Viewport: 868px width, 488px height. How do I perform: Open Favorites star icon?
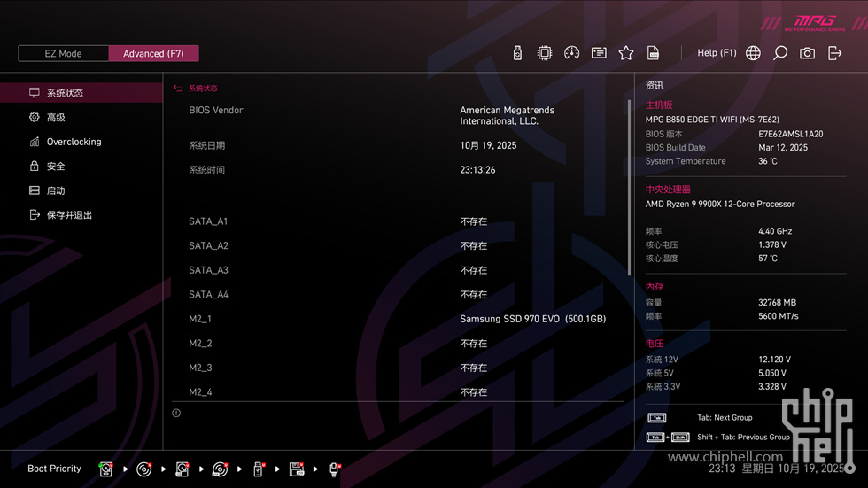pyautogui.click(x=626, y=53)
